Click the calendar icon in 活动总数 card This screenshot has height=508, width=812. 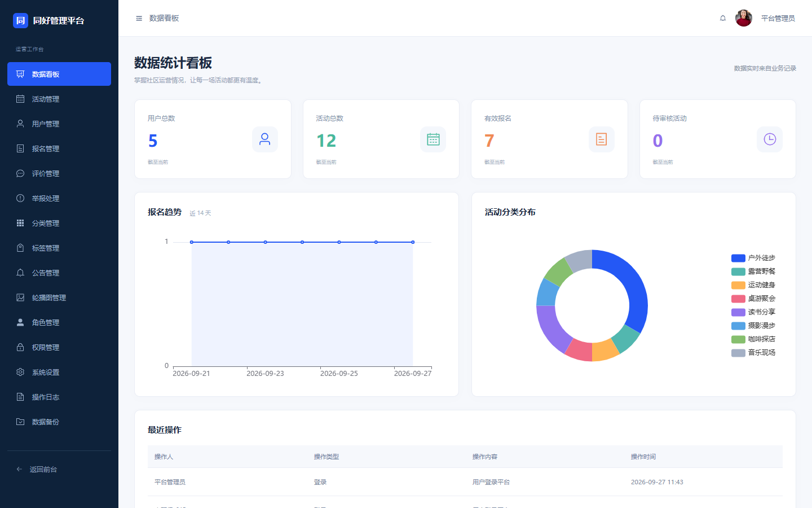point(433,139)
